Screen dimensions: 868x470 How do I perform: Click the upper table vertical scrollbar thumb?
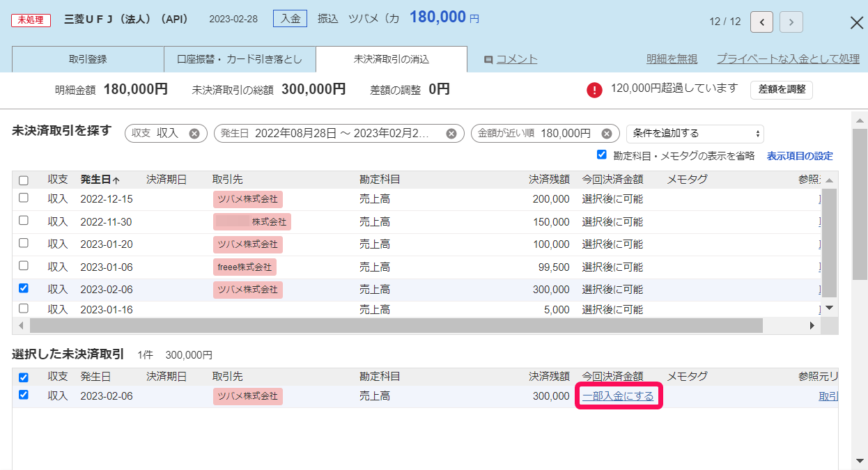(829, 242)
